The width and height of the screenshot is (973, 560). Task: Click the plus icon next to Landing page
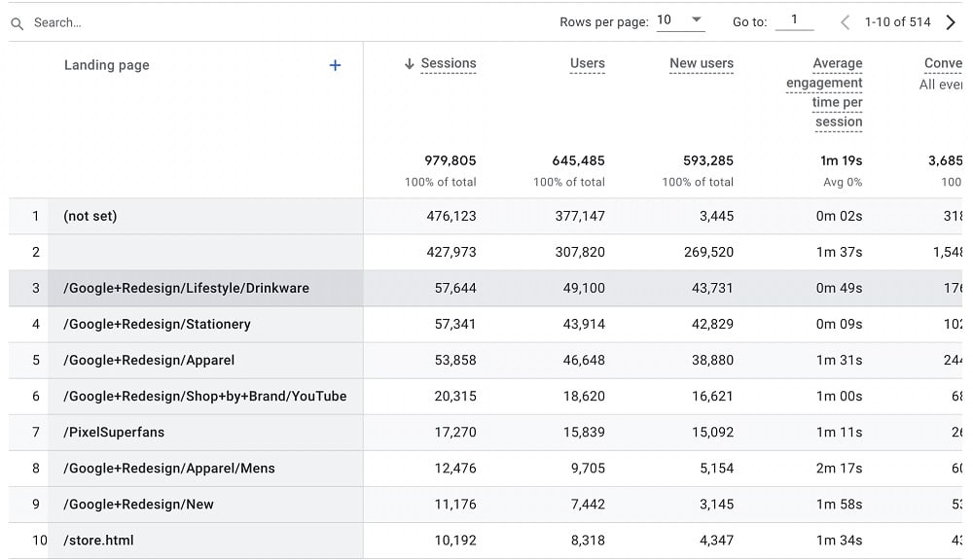point(335,64)
